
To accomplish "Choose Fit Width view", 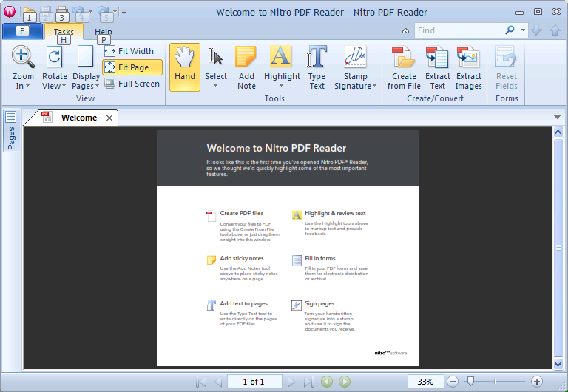I will pyautogui.click(x=129, y=51).
